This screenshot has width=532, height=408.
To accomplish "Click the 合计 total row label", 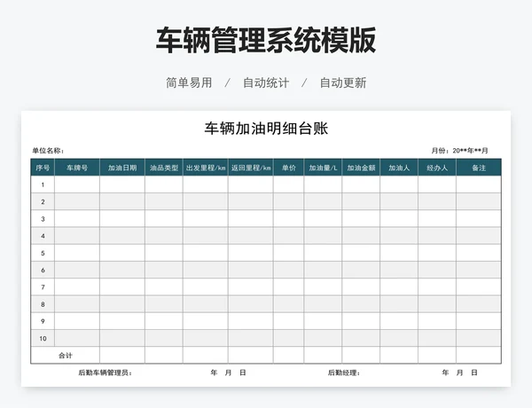I will (65, 356).
